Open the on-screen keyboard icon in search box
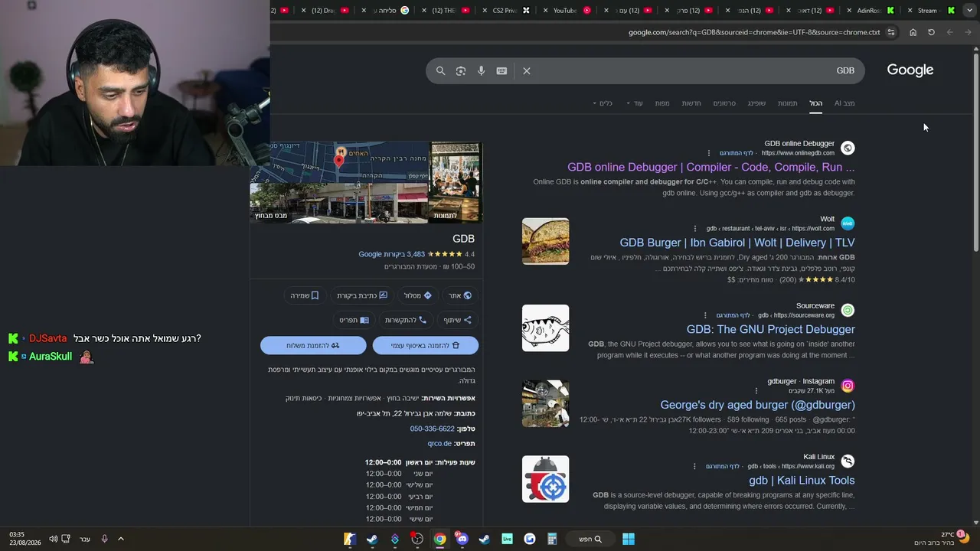Viewport: 980px width, 551px height. click(501, 70)
